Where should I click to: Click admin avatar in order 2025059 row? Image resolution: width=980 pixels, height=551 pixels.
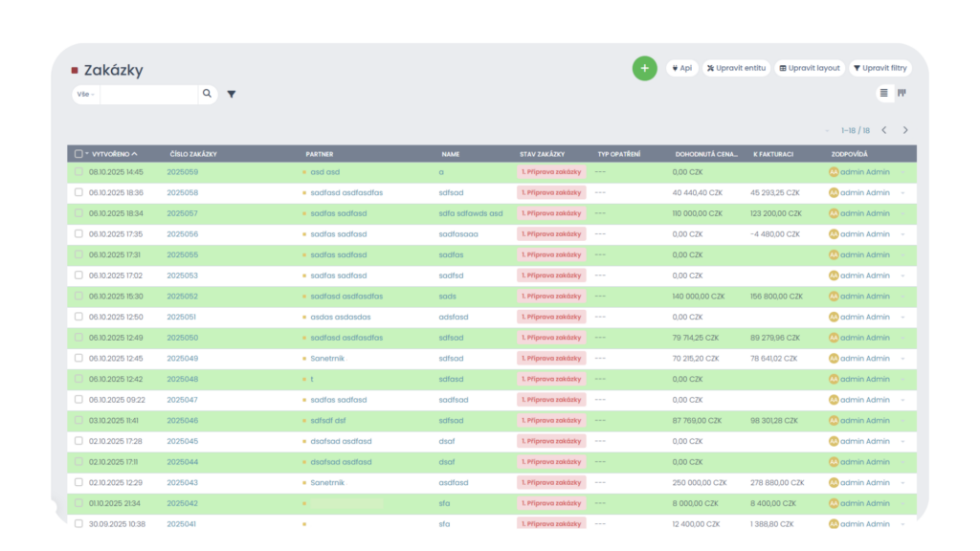[x=834, y=172]
